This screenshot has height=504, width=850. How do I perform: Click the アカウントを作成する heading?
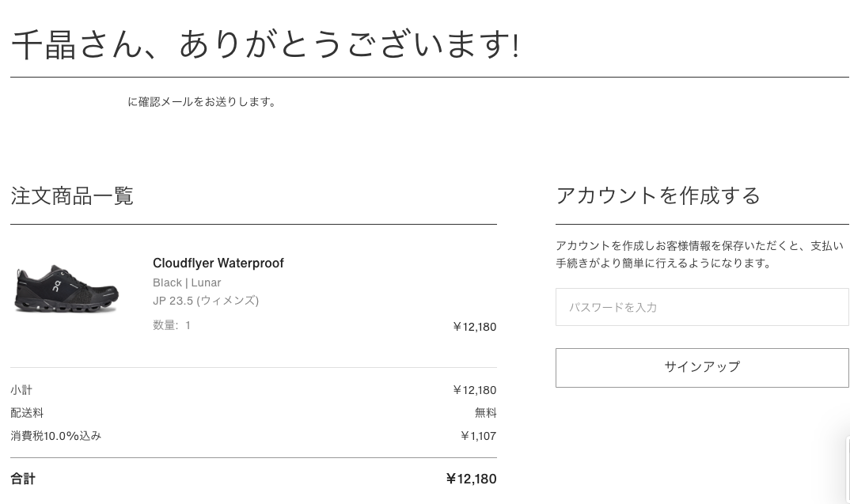click(x=658, y=195)
